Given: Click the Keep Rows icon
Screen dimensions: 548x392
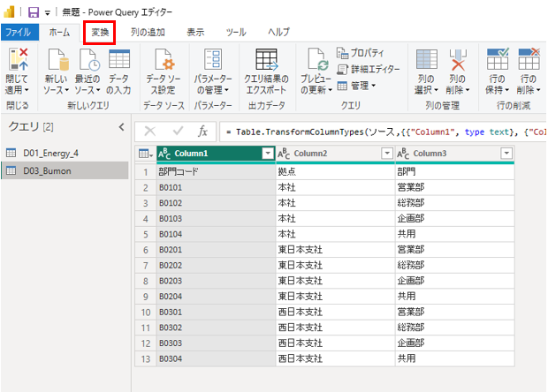Looking at the screenshot, I should 498,59.
